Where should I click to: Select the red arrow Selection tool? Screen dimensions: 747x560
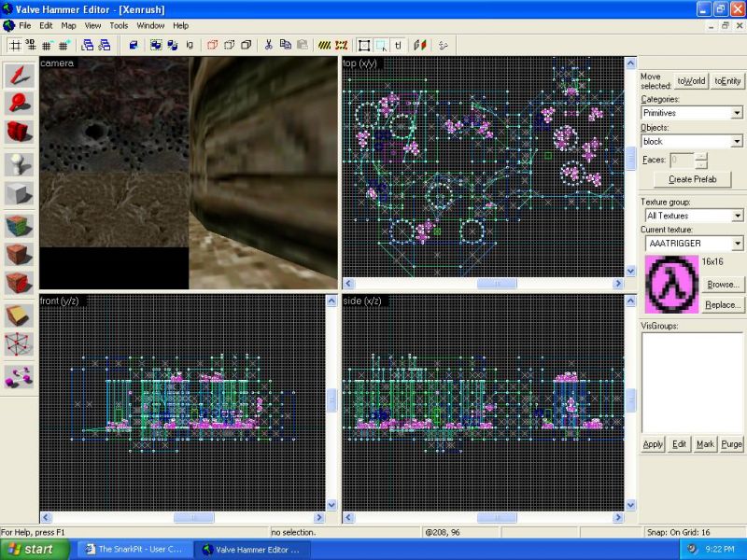tap(20, 76)
